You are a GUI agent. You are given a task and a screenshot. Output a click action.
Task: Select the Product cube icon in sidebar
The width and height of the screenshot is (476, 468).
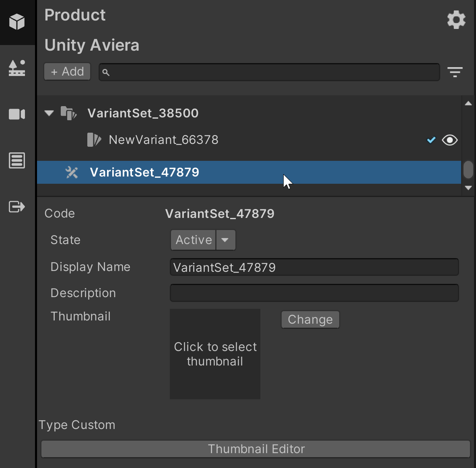[17, 22]
